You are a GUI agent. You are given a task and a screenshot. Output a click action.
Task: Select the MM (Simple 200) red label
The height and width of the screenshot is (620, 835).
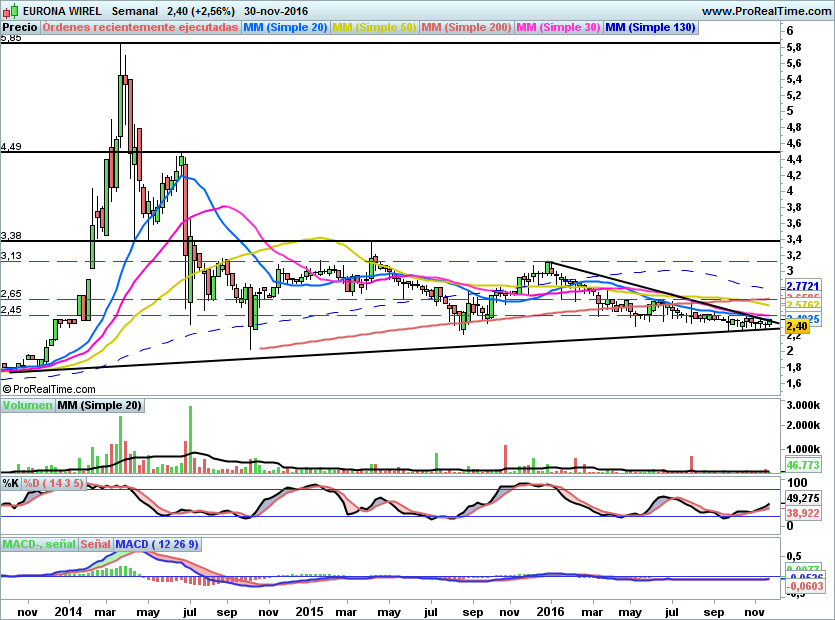(466, 27)
